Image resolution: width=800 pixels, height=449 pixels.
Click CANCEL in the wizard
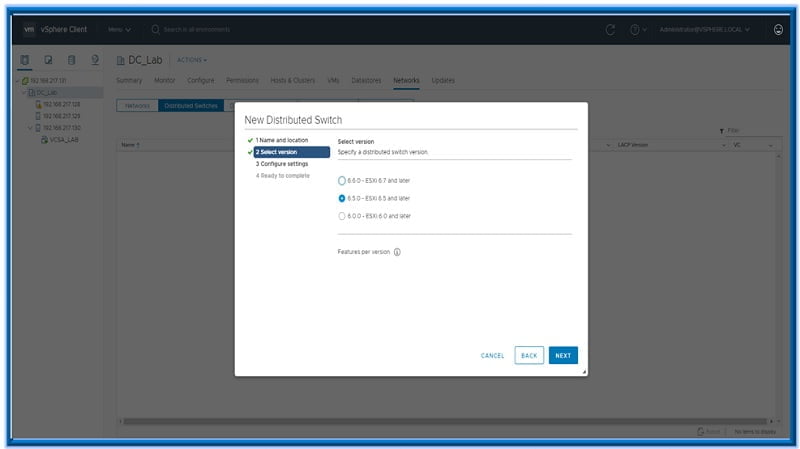(492, 355)
